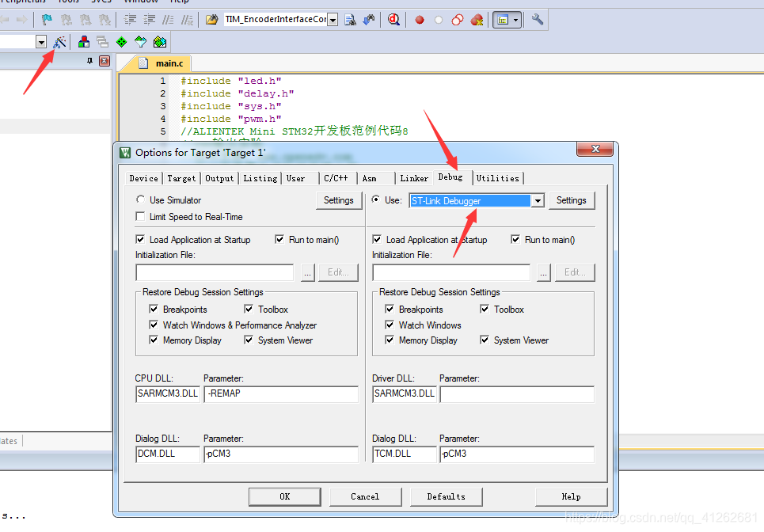Click the disable all breakpoints icon
Image resolution: width=764 pixels, height=532 pixels.
click(x=458, y=20)
